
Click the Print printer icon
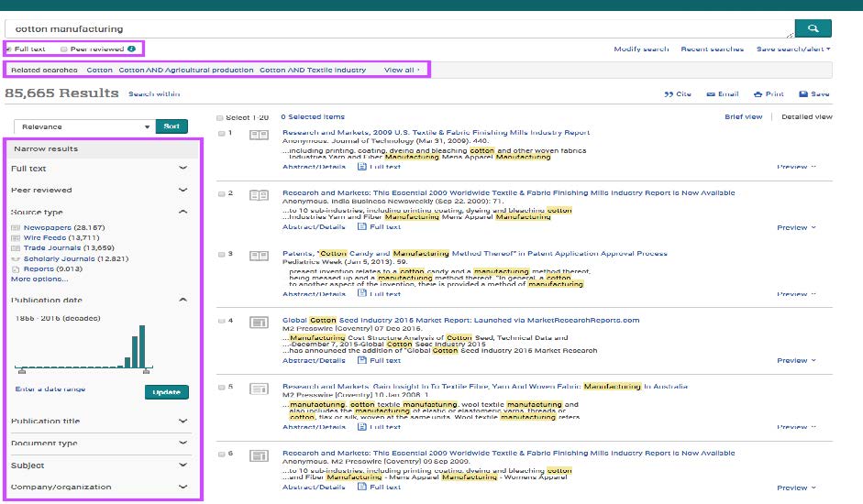pos(758,94)
